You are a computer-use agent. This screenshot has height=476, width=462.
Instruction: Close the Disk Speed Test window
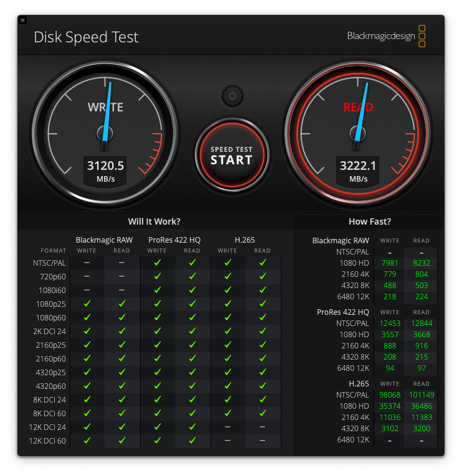tap(23, 21)
